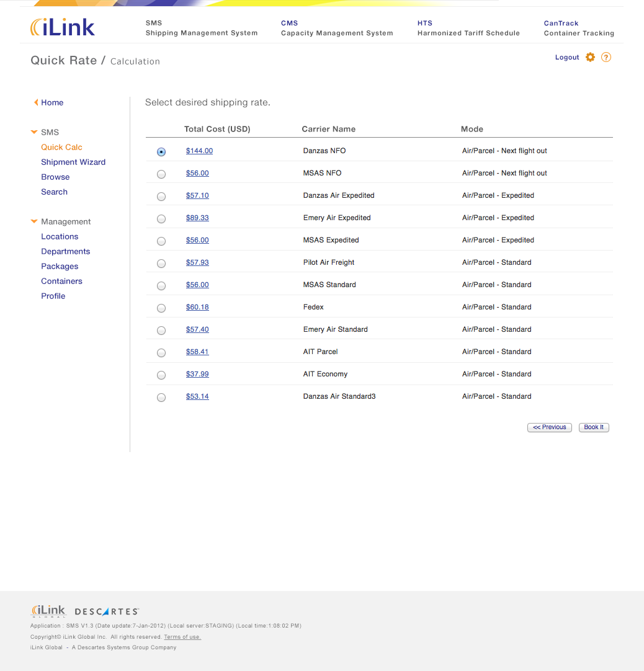Open the help question mark icon
The height and width of the screenshot is (671, 644).
[606, 57]
